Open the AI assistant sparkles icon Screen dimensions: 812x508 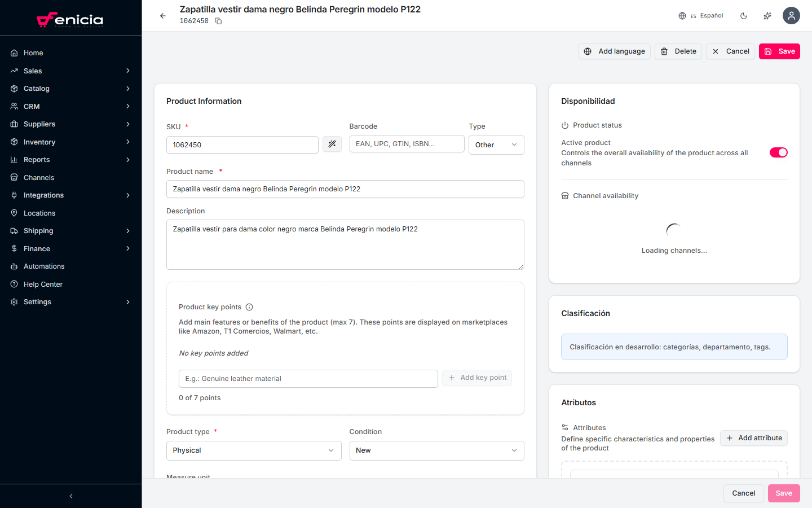[767, 16]
